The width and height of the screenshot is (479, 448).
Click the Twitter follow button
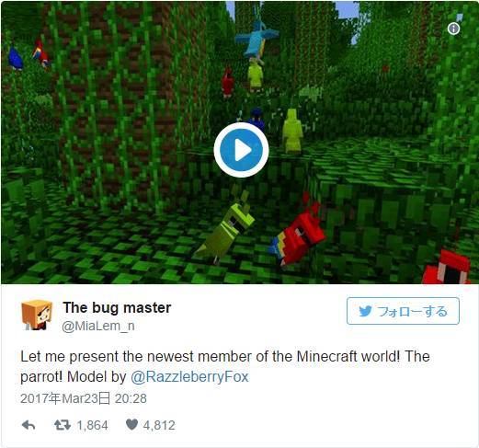[403, 311]
